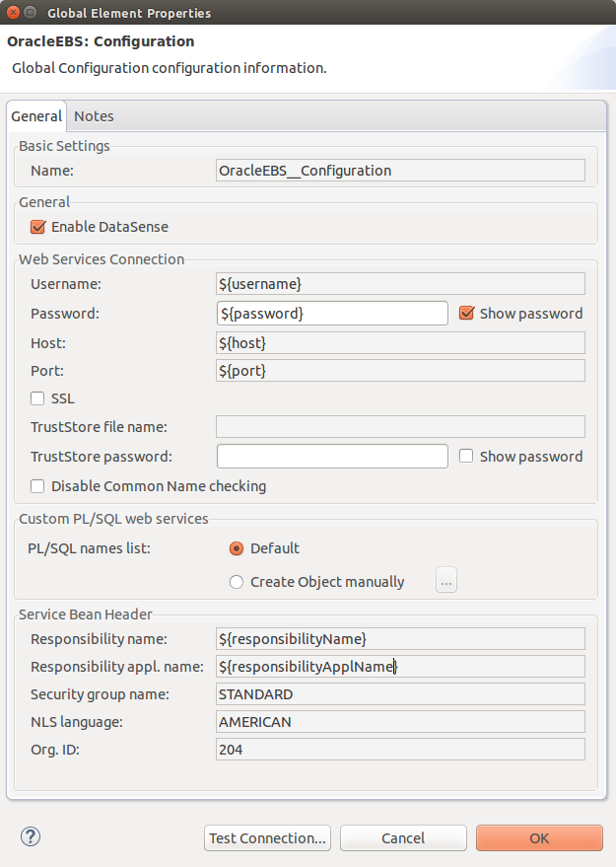Focus the TrustStore file name field
Viewport: 616px width, 867px height.
(x=399, y=426)
